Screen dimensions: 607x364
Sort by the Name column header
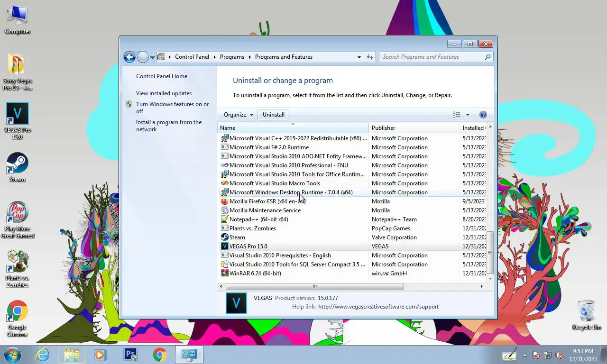coord(293,128)
